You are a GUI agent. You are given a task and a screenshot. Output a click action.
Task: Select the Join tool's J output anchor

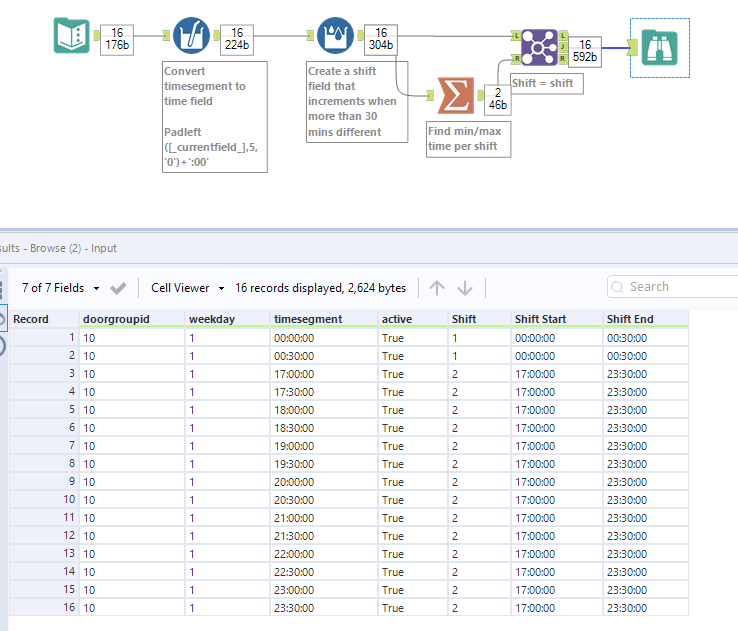(563, 47)
